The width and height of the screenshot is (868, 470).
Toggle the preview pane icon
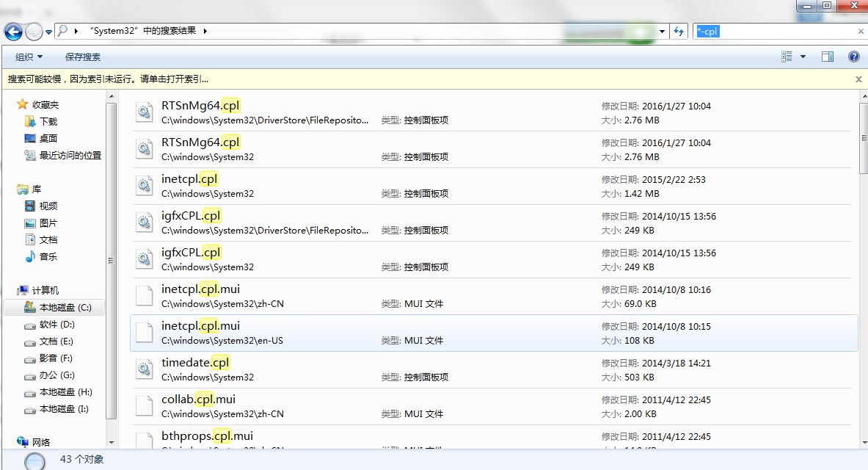tap(828, 57)
